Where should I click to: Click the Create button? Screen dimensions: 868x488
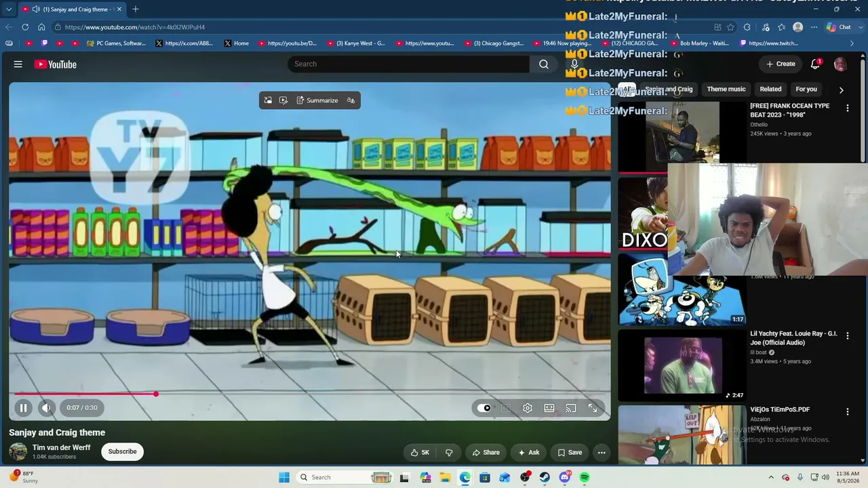pos(781,64)
